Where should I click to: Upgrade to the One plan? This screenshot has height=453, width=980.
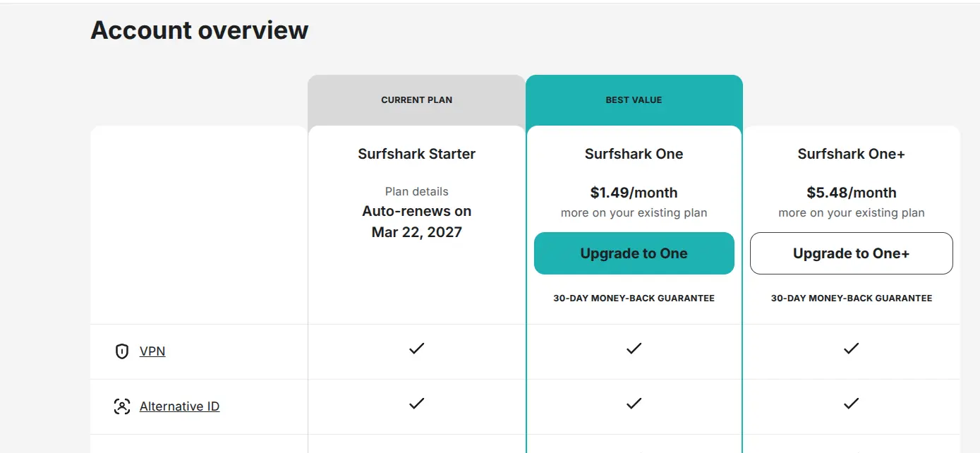tap(634, 253)
